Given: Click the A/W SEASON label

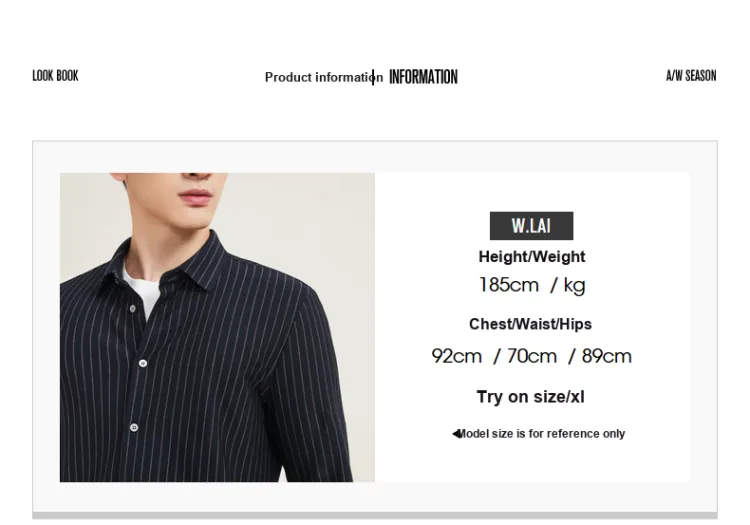Looking at the screenshot, I should [691, 76].
